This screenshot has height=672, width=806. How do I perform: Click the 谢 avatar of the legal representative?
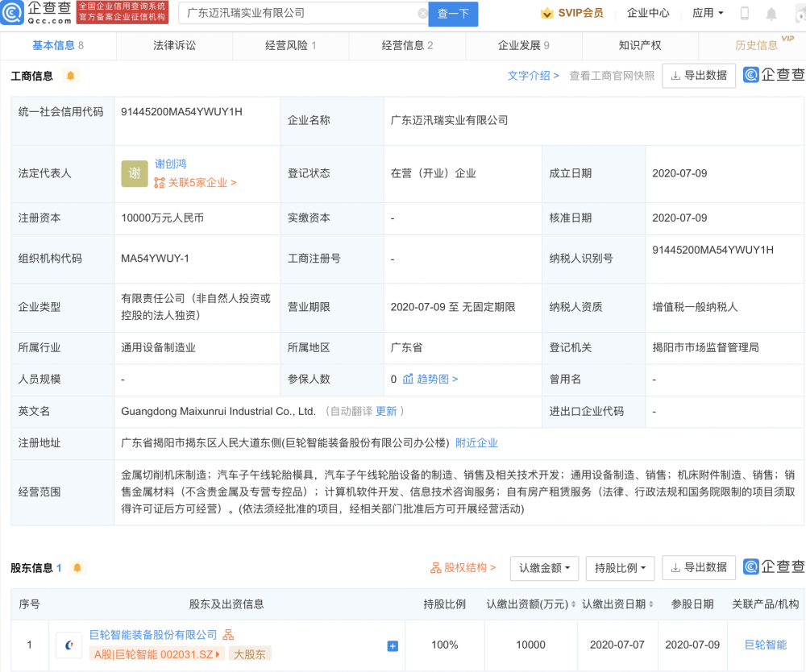135,173
